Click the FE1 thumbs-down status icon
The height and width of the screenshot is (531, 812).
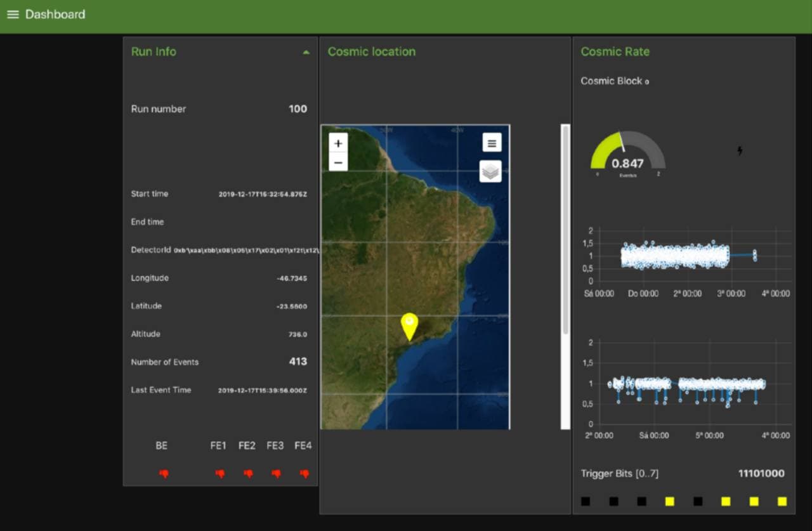coord(220,474)
